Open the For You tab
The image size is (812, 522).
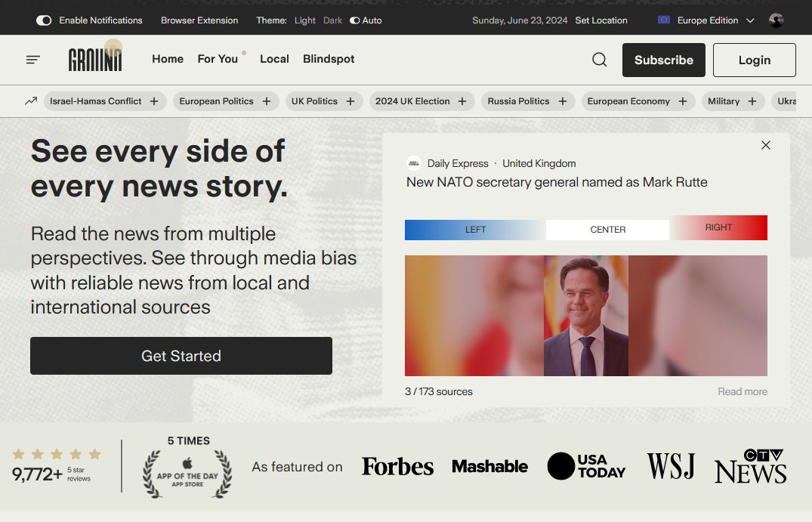tap(218, 59)
